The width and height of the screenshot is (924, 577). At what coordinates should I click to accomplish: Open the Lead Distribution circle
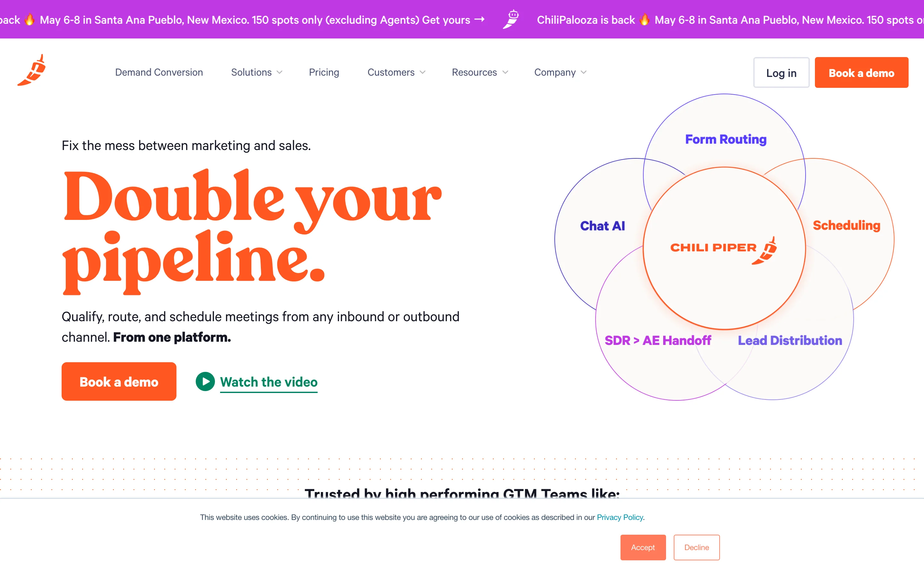pyautogui.click(x=790, y=340)
